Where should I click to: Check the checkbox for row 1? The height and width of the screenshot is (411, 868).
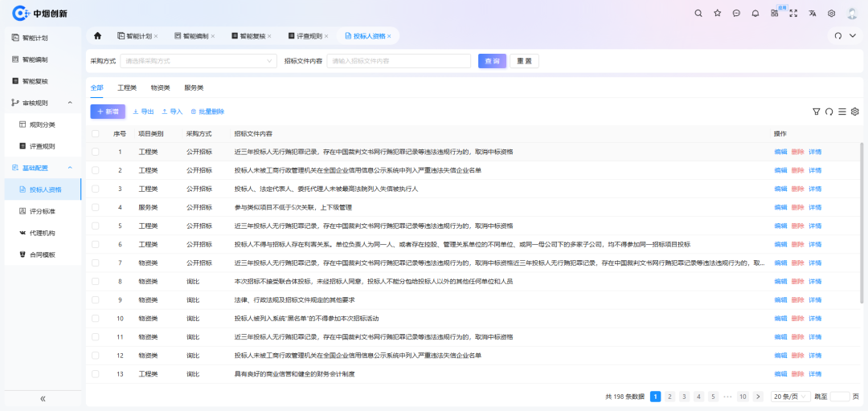95,152
